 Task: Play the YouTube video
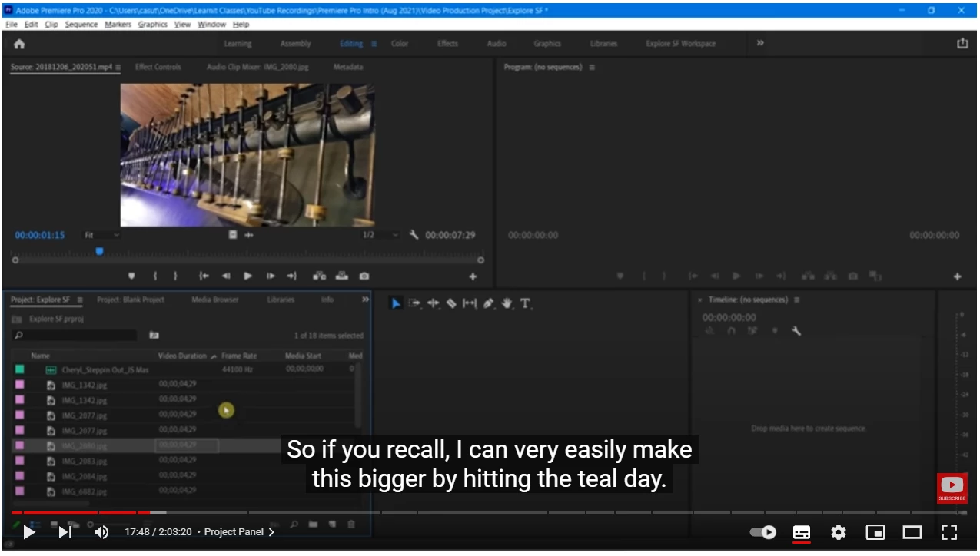(29, 532)
